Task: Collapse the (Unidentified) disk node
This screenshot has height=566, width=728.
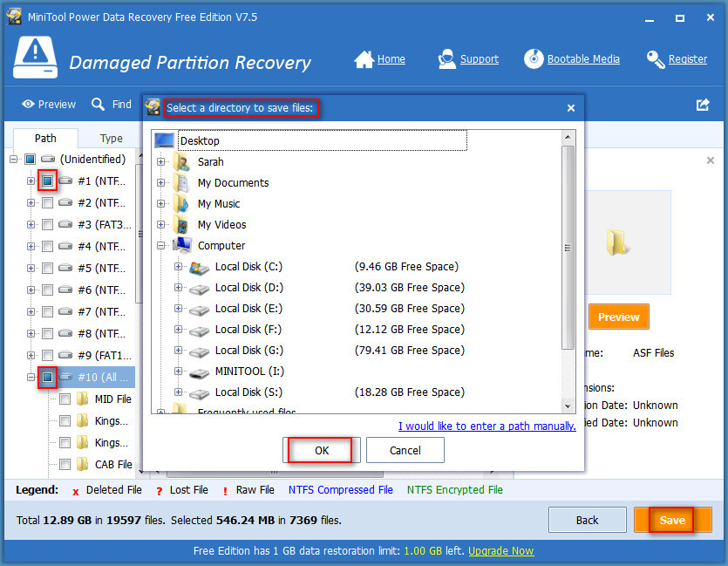Action: tap(13, 160)
